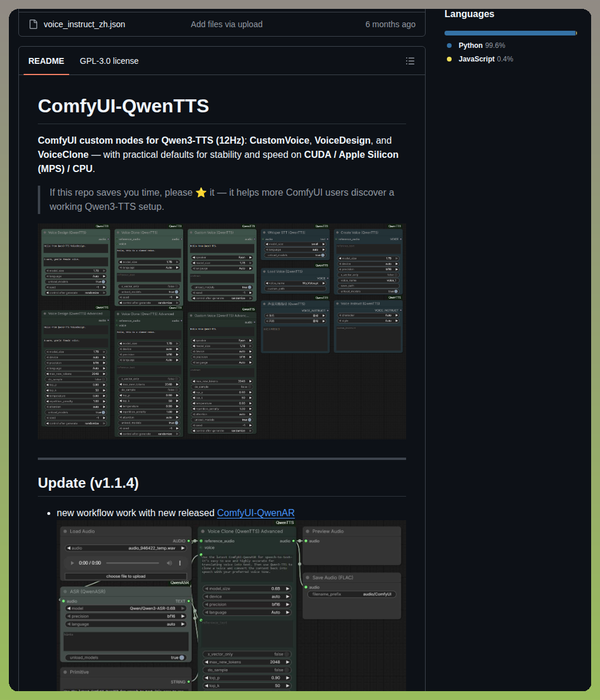Open the Qwen/Qwen3-ASR-0.6B model dropdown
600x700 pixels.
coord(126,608)
